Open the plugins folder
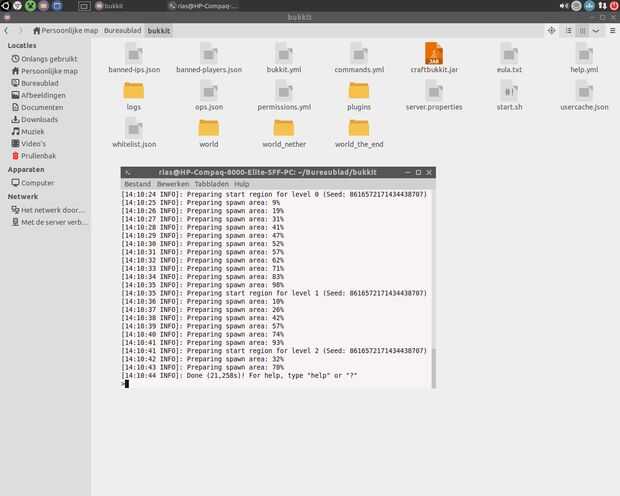 pyautogui.click(x=359, y=96)
